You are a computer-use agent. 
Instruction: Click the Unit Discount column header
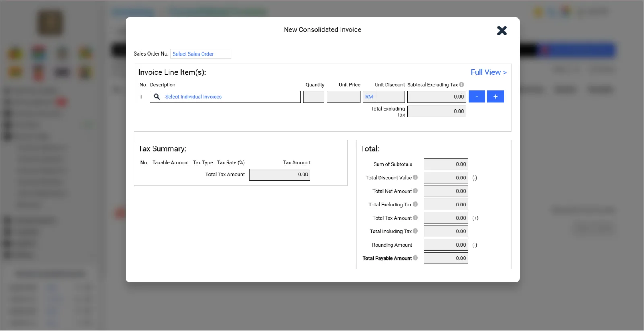click(390, 85)
